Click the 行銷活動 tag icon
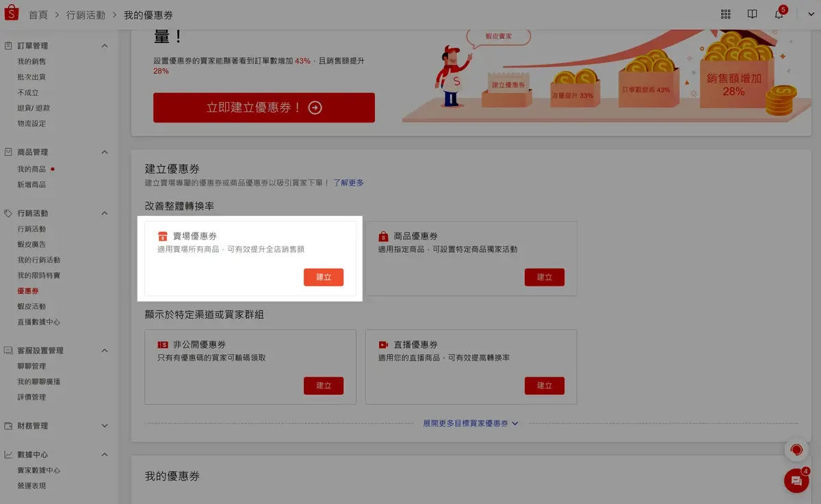This screenshot has width=821, height=504. (8, 213)
